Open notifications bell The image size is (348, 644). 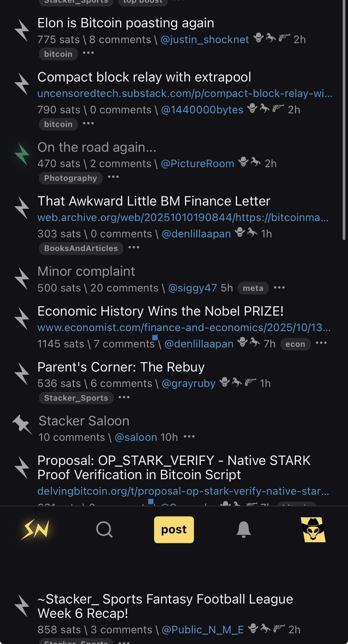pos(244,529)
